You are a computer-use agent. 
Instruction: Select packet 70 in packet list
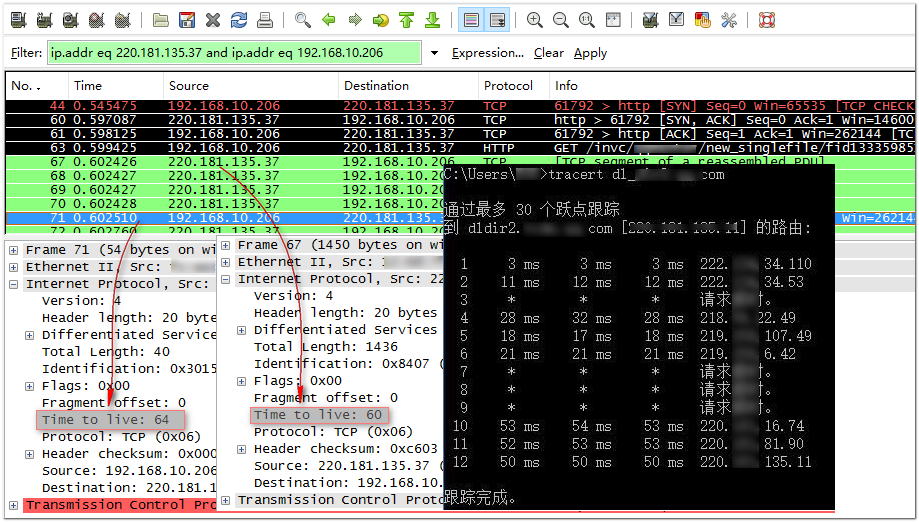point(224,204)
